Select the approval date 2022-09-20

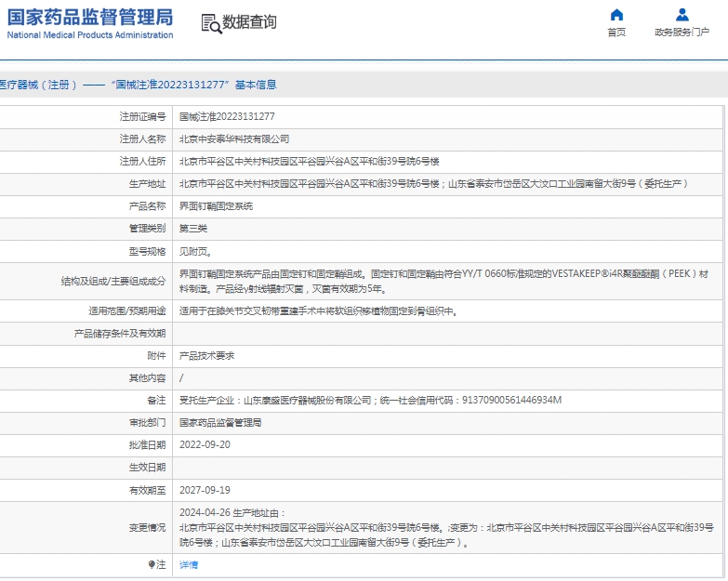click(x=205, y=444)
